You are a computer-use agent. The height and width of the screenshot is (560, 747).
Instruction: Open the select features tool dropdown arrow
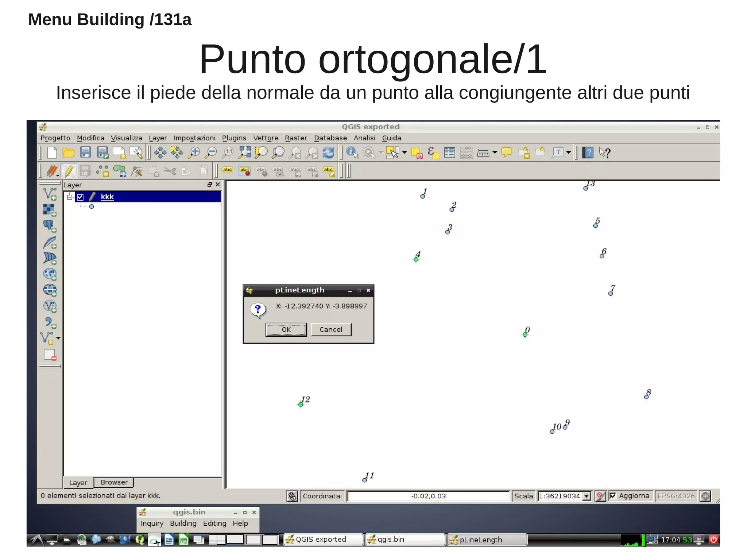404,152
